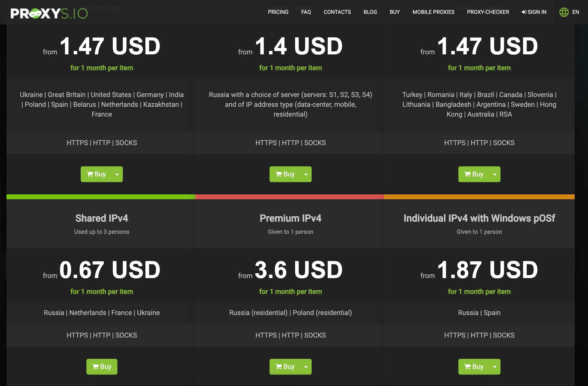Click the globe language icon
The width and height of the screenshot is (588, 386).
564,12
